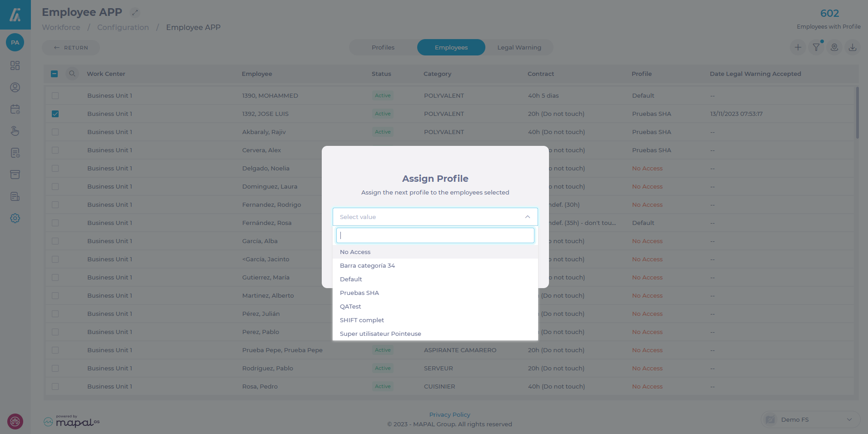Click the RETURN button

point(71,48)
